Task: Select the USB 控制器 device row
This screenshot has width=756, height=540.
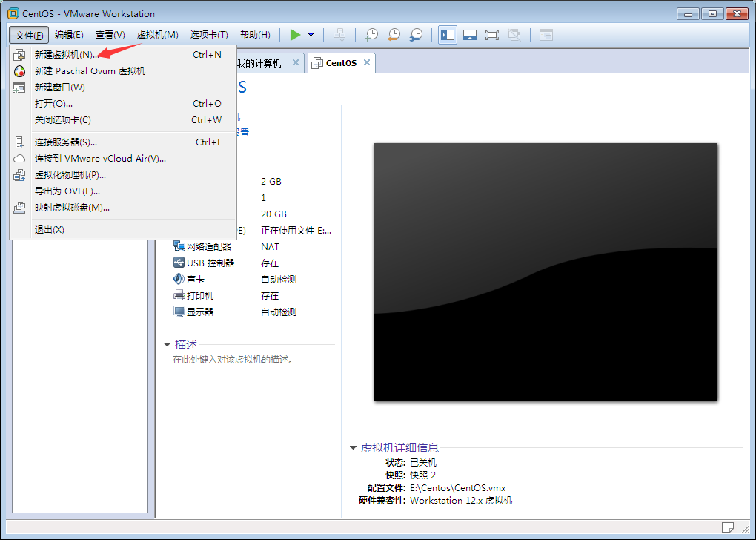Action: pos(253,263)
